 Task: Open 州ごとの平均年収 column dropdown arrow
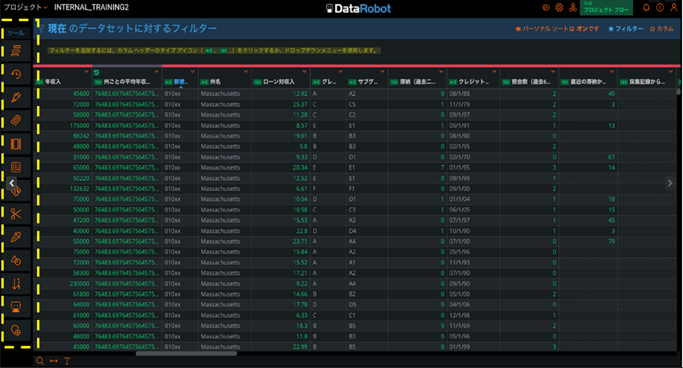pos(156,71)
